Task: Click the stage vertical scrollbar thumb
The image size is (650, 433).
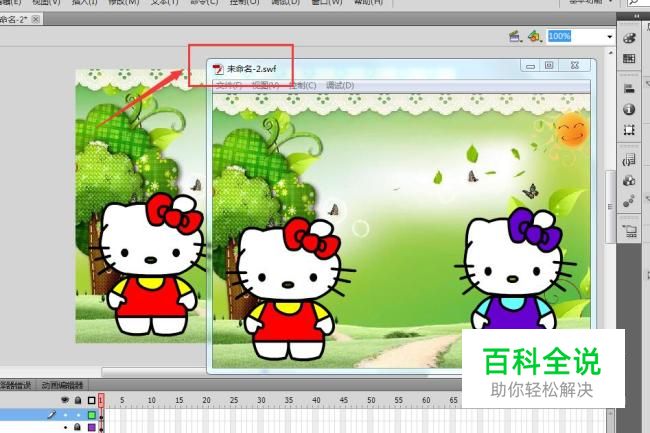Action: coord(610,206)
